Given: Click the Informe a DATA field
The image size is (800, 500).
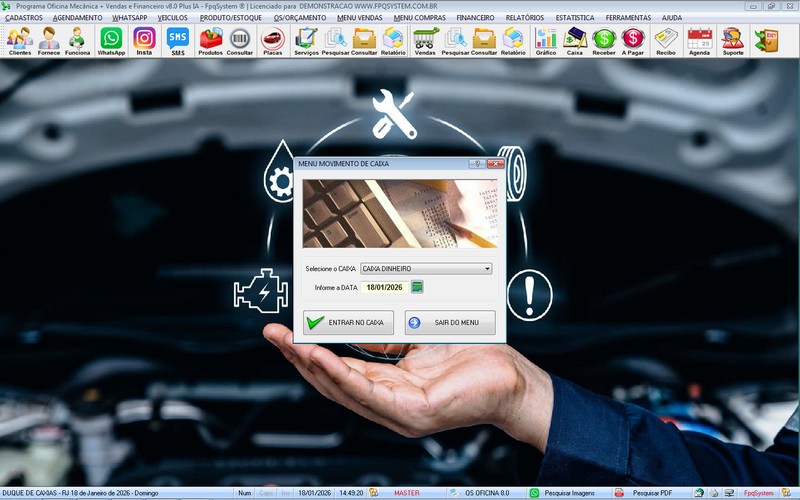Looking at the screenshot, I should pos(384,287).
